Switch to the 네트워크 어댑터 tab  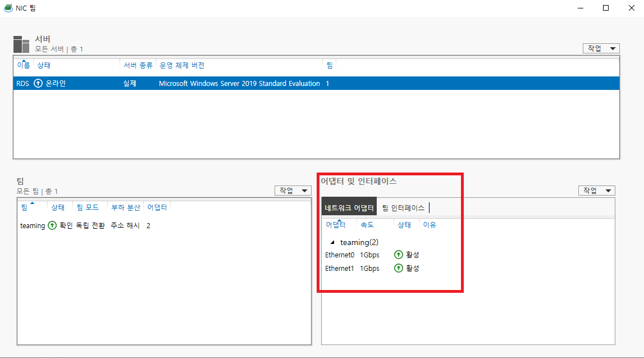point(349,207)
